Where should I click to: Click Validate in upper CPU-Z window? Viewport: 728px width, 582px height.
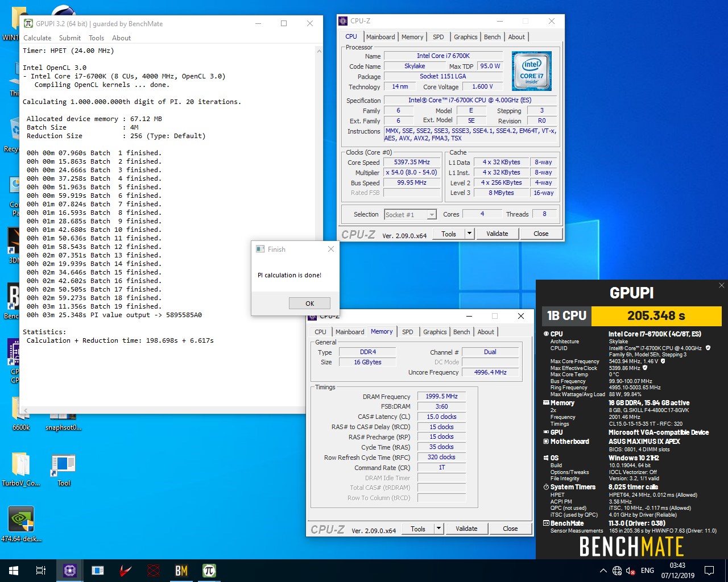click(x=497, y=234)
